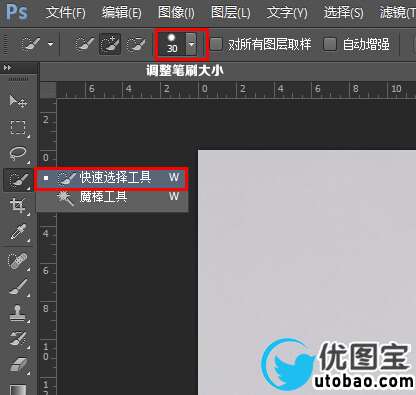Select the Brush tool
The height and width of the screenshot is (395, 416).
point(18,287)
